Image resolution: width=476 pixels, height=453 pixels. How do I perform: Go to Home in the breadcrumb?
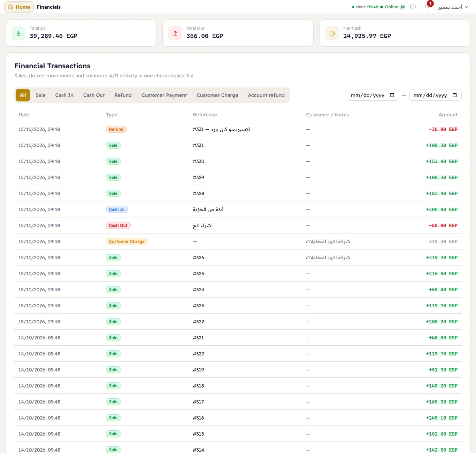click(x=19, y=7)
